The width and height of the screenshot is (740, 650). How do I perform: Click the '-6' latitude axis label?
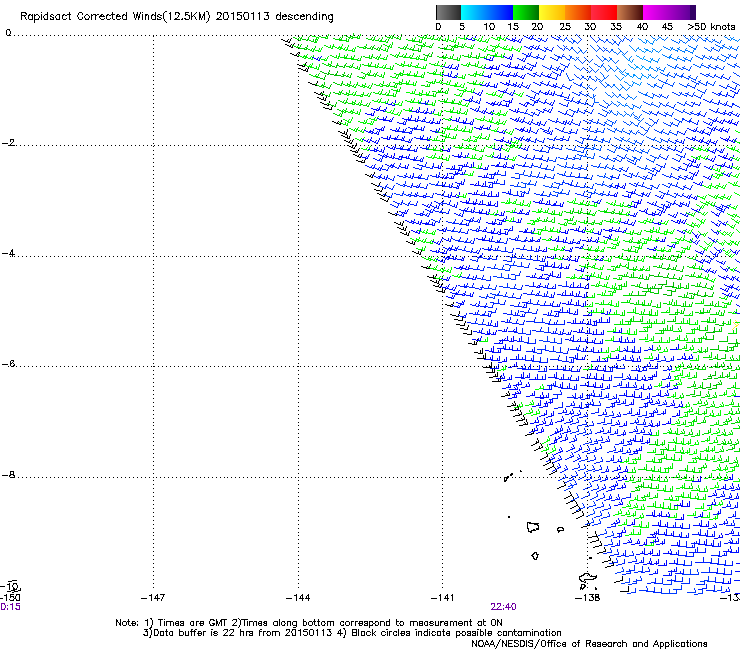(8, 364)
